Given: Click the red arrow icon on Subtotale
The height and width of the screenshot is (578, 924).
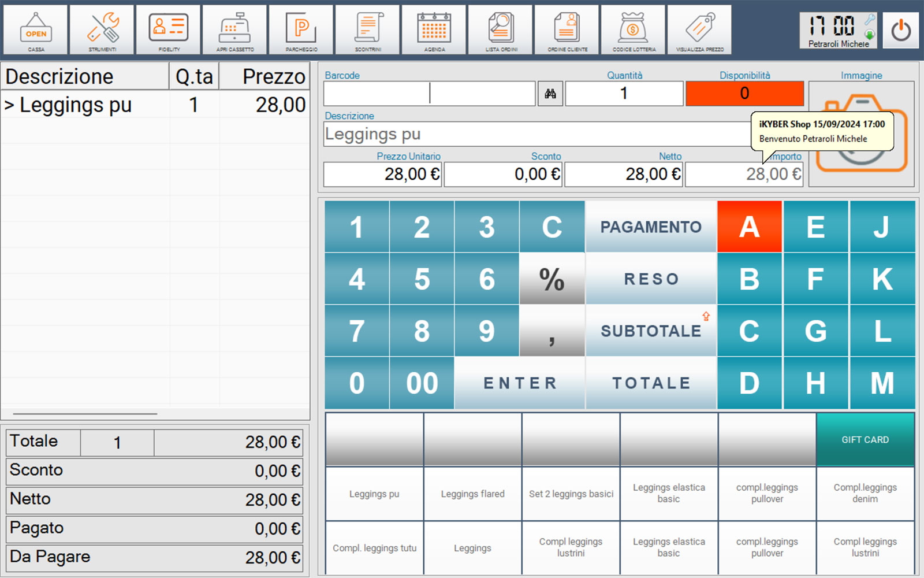Looking at the screenshot, I should pos(706,316).
